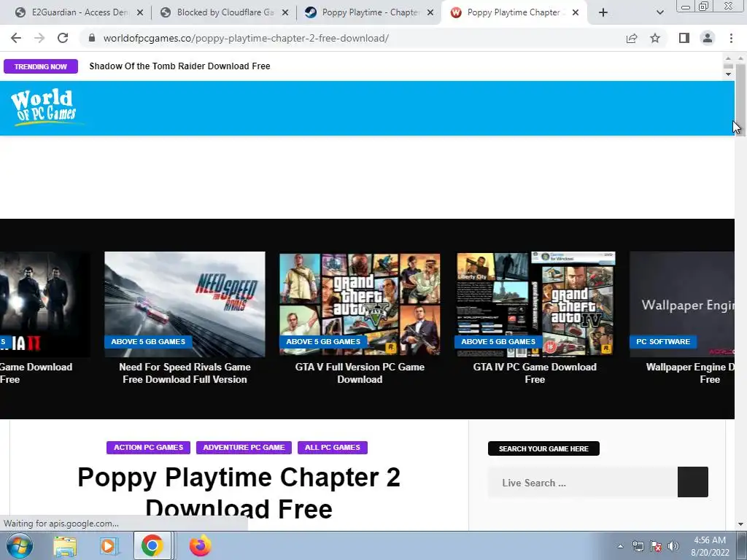Show hidden system tray icons
The width and height of the screenshot is (747, 560).
(x=620, y=546)
